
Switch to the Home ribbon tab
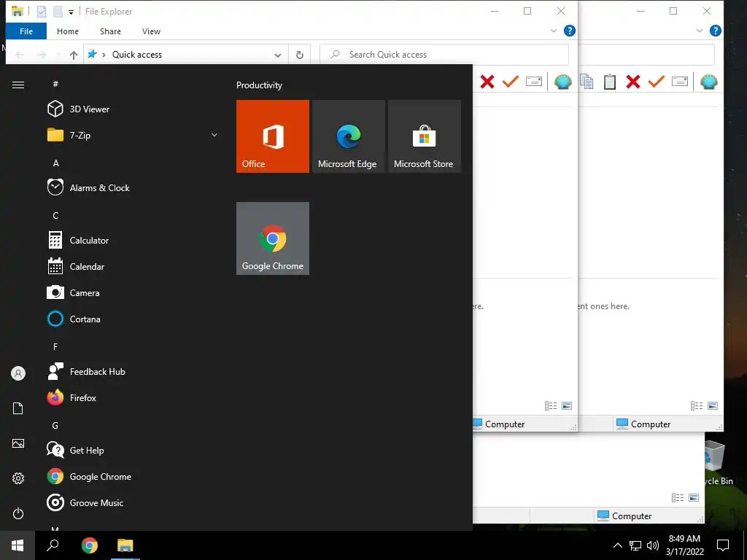68,31
